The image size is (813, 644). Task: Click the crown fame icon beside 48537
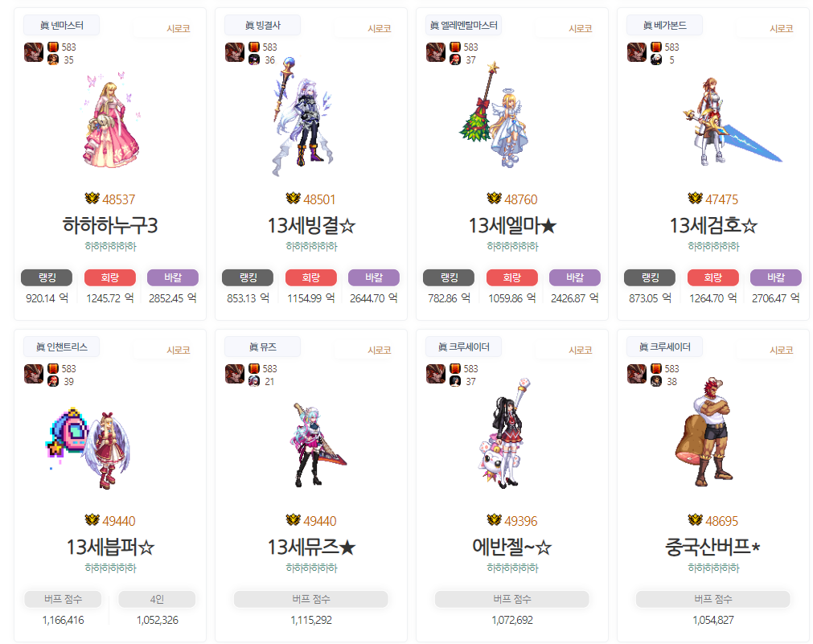click(92, 199)
